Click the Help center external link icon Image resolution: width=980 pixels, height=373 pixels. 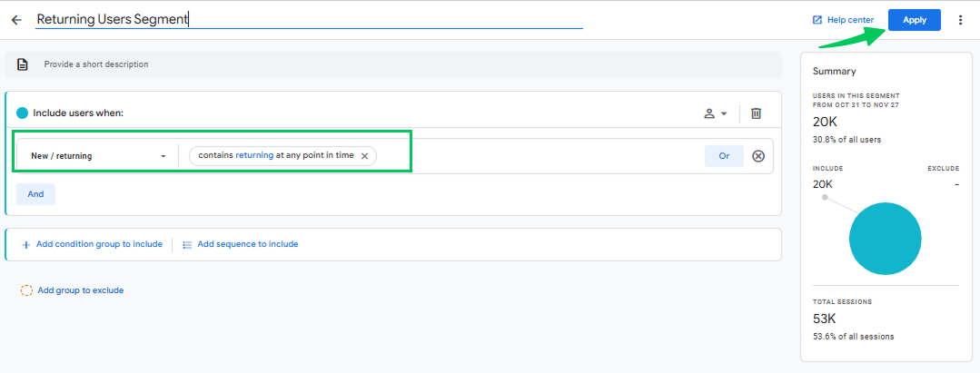(817, 20)
